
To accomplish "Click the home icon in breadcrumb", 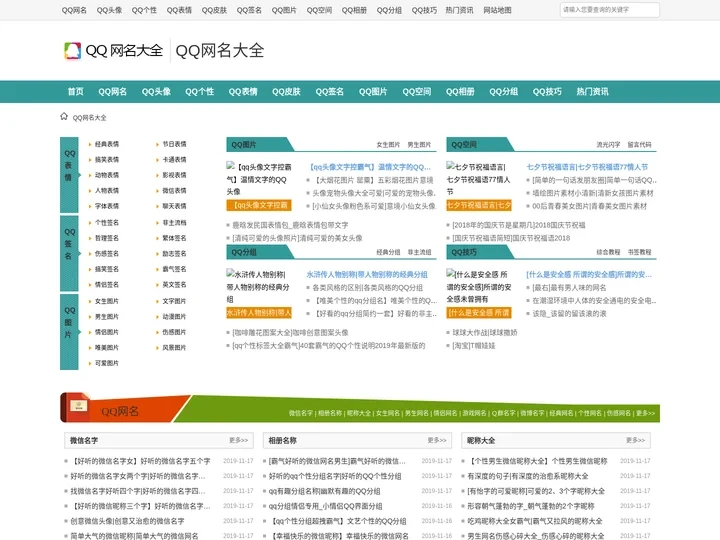I will click(x=64, y=116).
